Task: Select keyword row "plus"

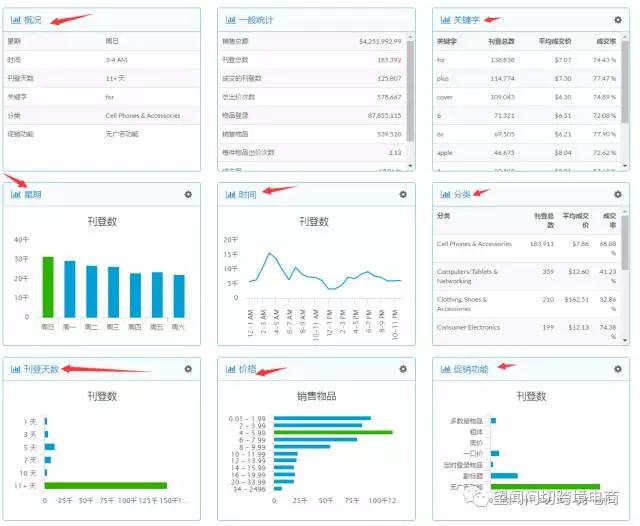Action: pos(527,78)
